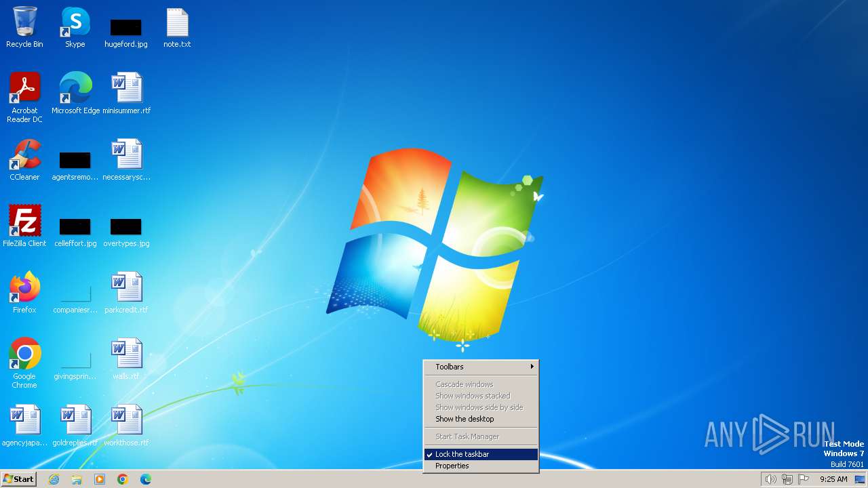Launch Chrome from the taskbar
This screenshot has width=868, height=488.
click(x=123, y=479)
